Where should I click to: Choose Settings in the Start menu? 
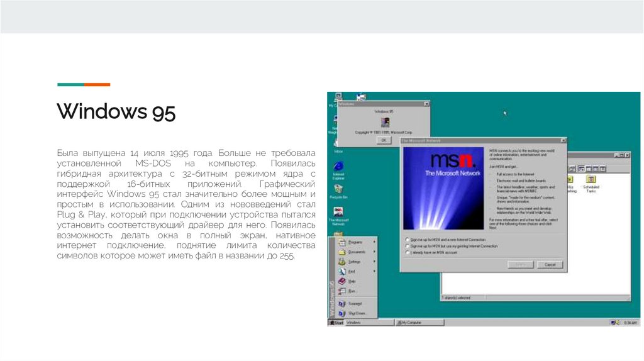click(357, 262)
